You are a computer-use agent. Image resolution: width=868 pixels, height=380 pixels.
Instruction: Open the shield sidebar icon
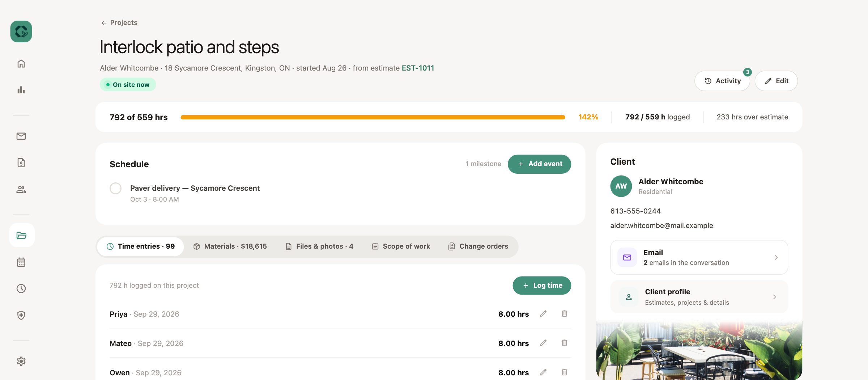[21, 315]
